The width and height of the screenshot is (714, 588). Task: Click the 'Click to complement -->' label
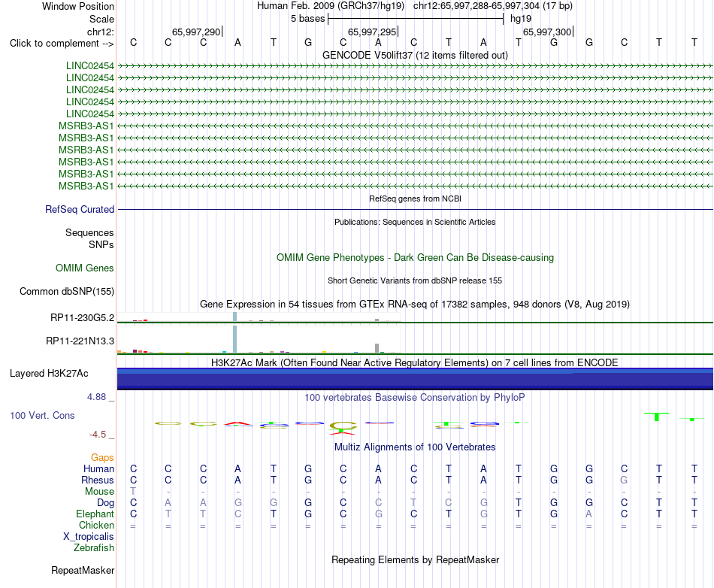point(62,44)
